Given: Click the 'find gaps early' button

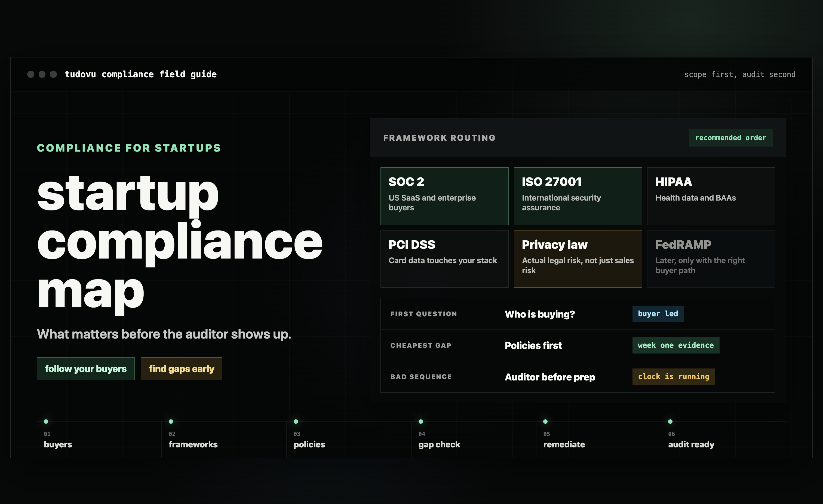Looking at the screenshot, I should [181, 369].
